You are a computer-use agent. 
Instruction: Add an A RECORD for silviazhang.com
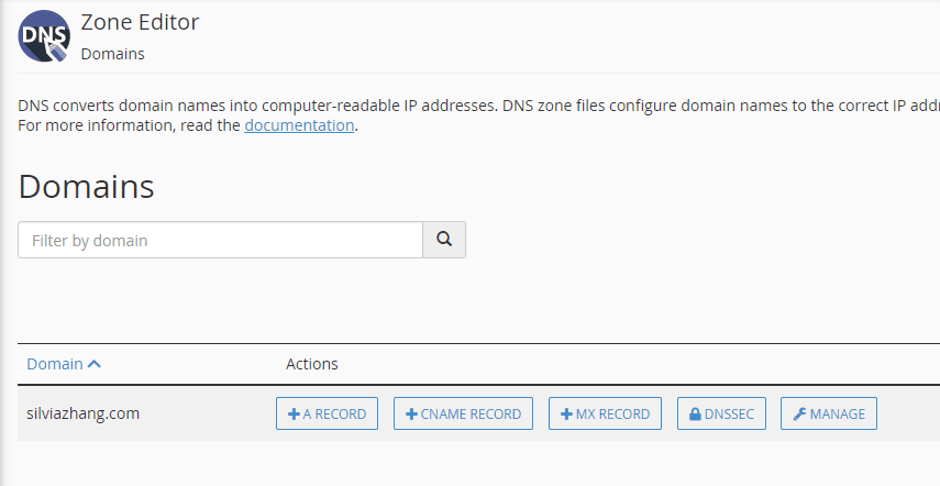[x=327, y=413]
